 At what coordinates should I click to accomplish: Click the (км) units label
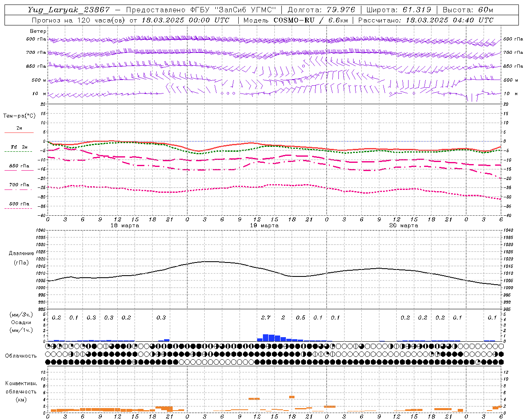coord(21,399)
